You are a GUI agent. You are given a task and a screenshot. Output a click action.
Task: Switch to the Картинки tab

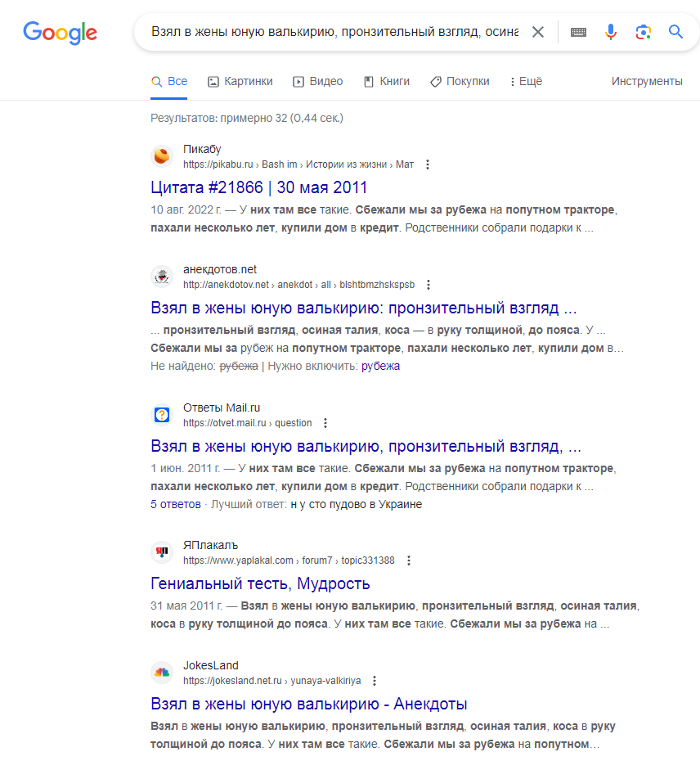click(x=240, y=81)
